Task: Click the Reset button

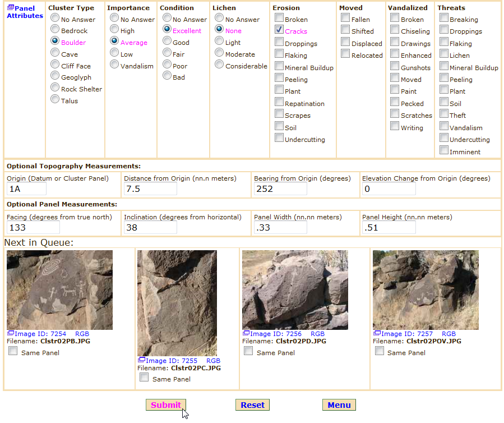Action: point(252,405)
